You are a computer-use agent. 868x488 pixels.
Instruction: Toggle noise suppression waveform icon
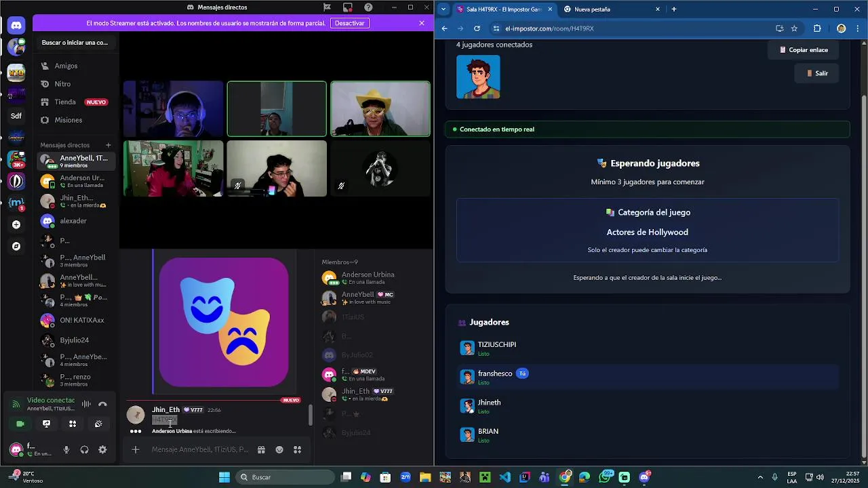[86, 404]
